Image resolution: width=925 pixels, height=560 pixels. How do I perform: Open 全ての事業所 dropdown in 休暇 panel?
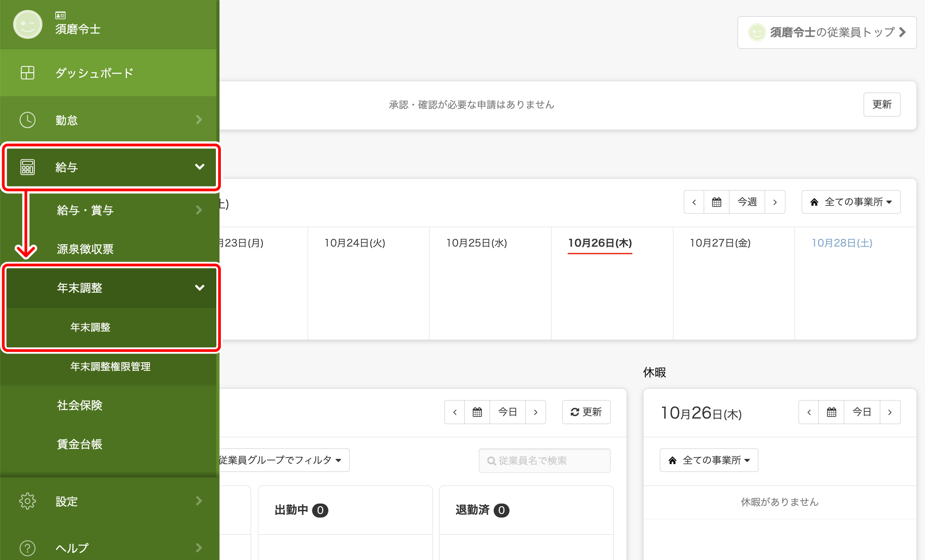point(709,460)
